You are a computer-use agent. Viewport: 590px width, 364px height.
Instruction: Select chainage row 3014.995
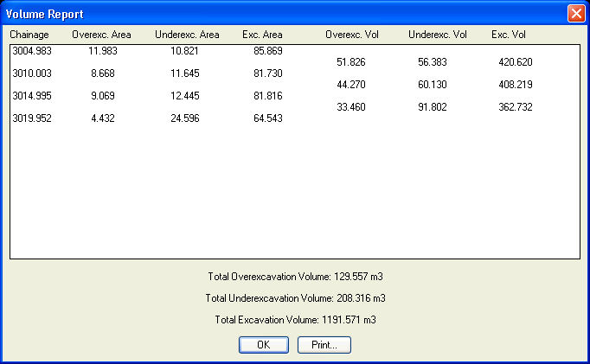click(x=31, y=96)
